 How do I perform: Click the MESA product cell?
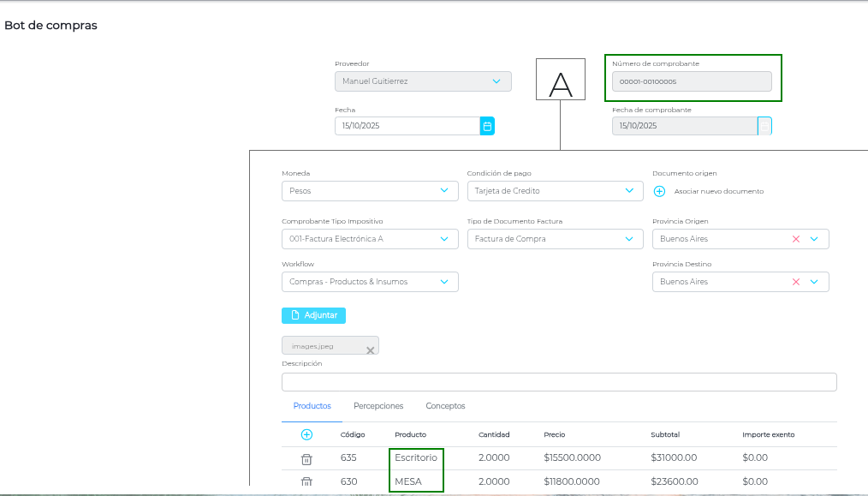click(x=408, y=481)
